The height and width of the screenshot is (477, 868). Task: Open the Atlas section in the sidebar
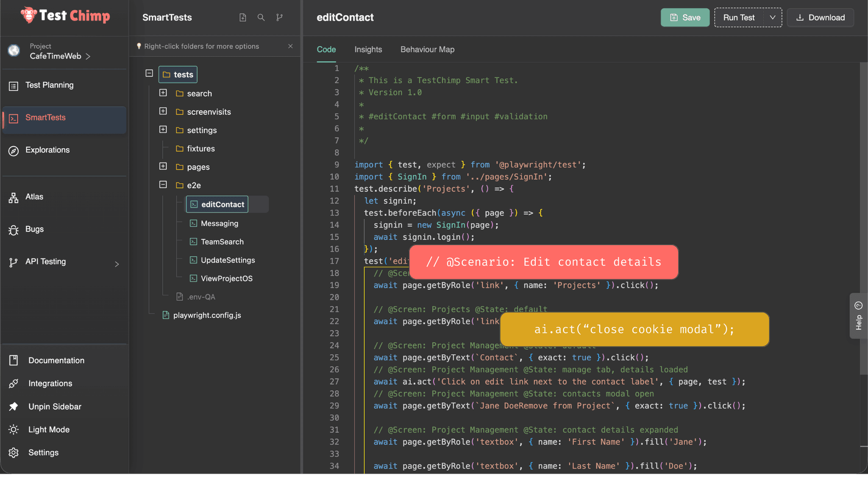pos(34,197)
